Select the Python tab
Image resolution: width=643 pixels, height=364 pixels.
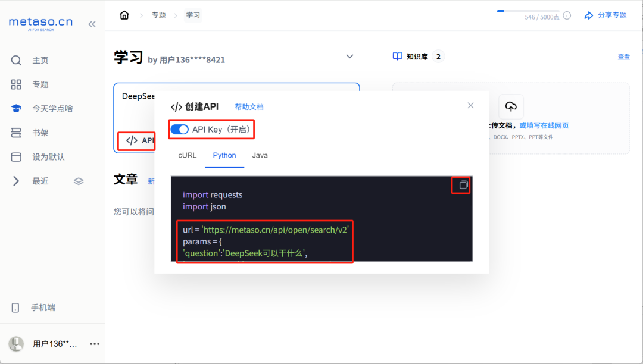(224, 155)
